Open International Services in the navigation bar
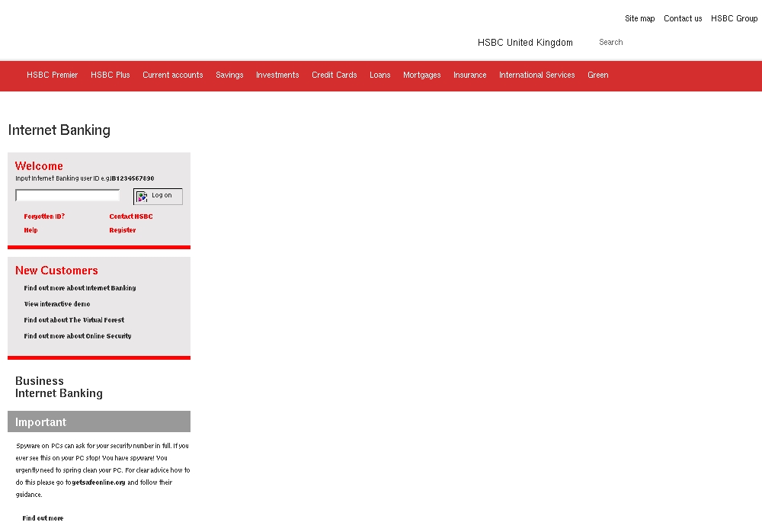 click(x=537, y=75)
